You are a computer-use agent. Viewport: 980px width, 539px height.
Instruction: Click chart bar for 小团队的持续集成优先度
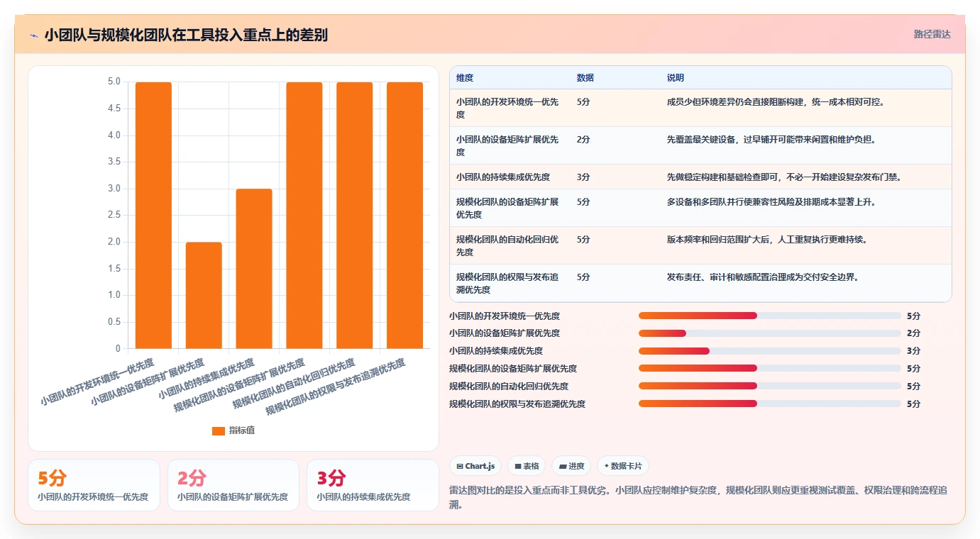point(254,269)
